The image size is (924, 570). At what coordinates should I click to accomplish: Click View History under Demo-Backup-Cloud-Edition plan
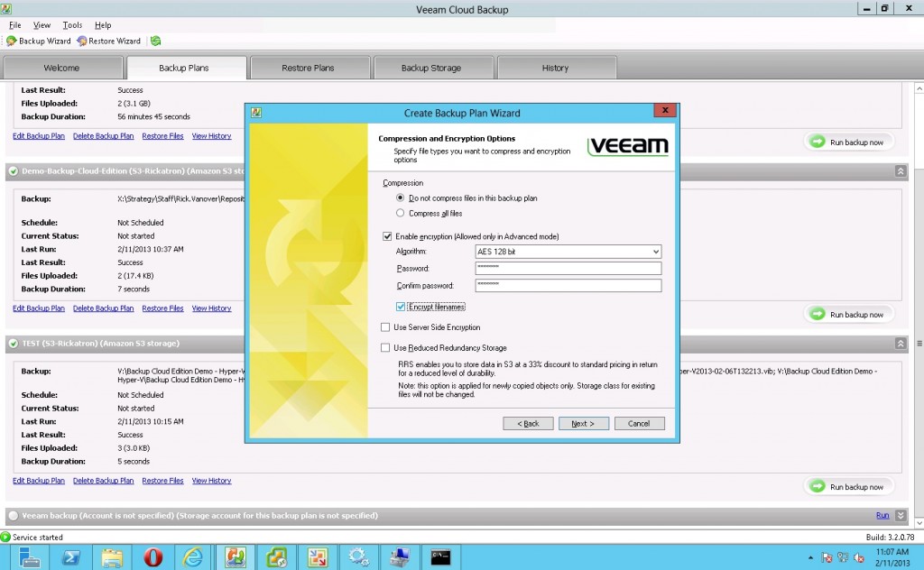pyautogui.click(x=211, y=308)
